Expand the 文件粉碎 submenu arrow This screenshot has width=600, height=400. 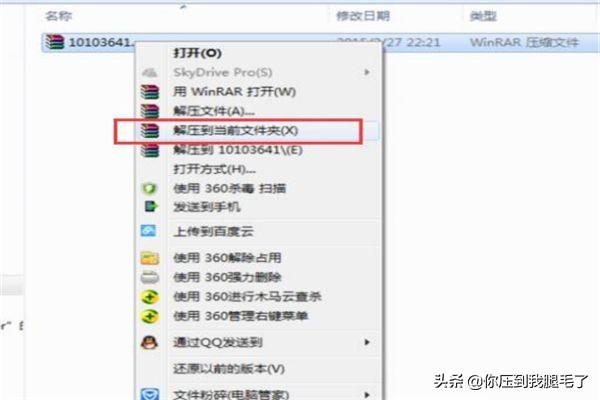tap(367, 394)
